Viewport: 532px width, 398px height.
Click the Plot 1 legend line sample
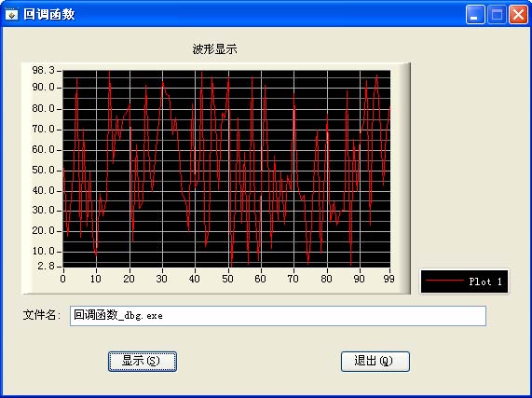click(x=444, y=281)
